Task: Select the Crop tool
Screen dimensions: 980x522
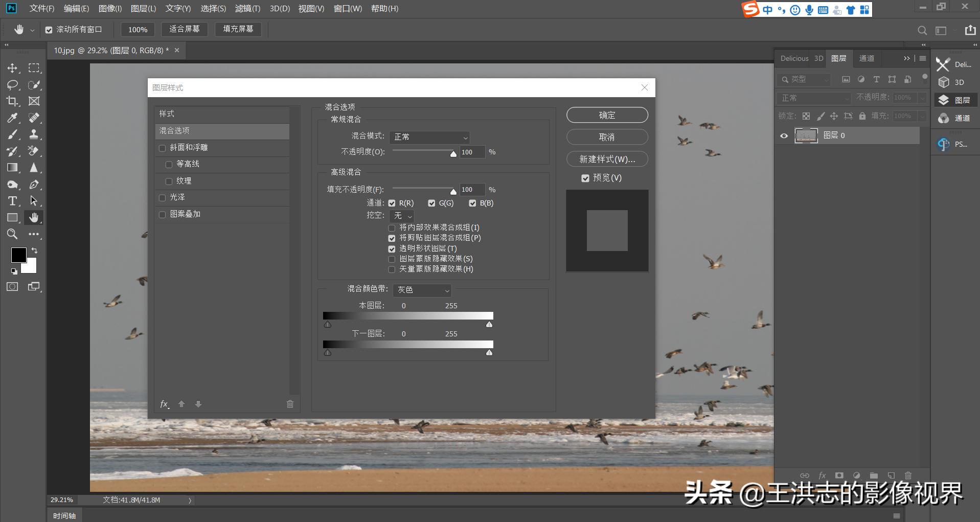Action: [x=12, y=101]
